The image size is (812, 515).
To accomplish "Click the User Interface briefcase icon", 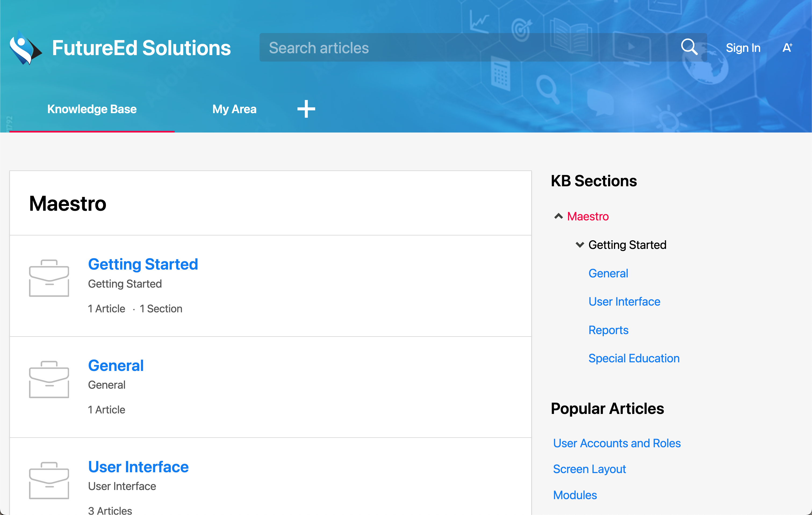I will pos(49,480).
